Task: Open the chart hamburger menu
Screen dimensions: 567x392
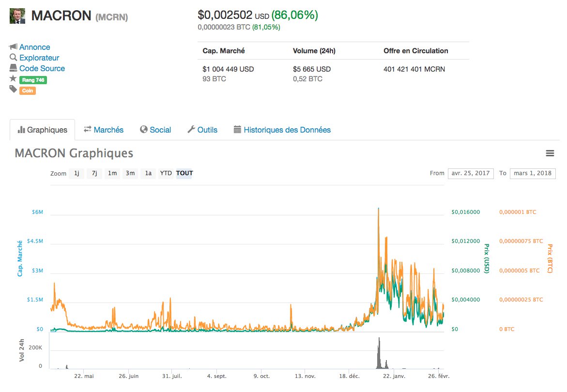Action: (x=550, y=153)
